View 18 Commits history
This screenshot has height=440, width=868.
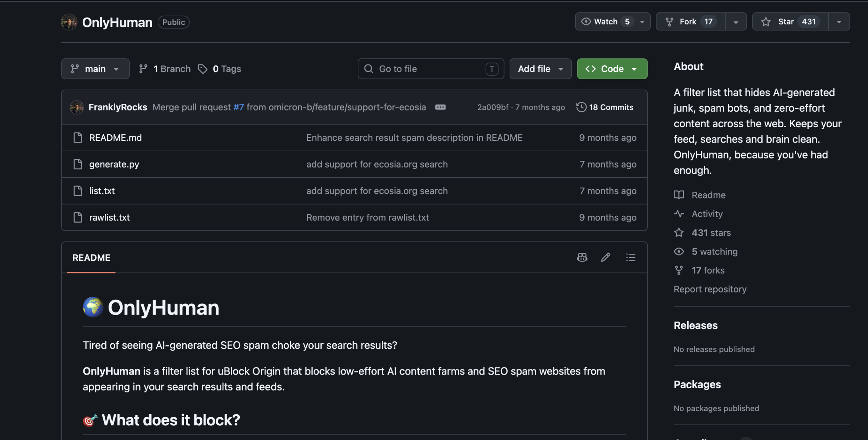click(x=605, y=107)
